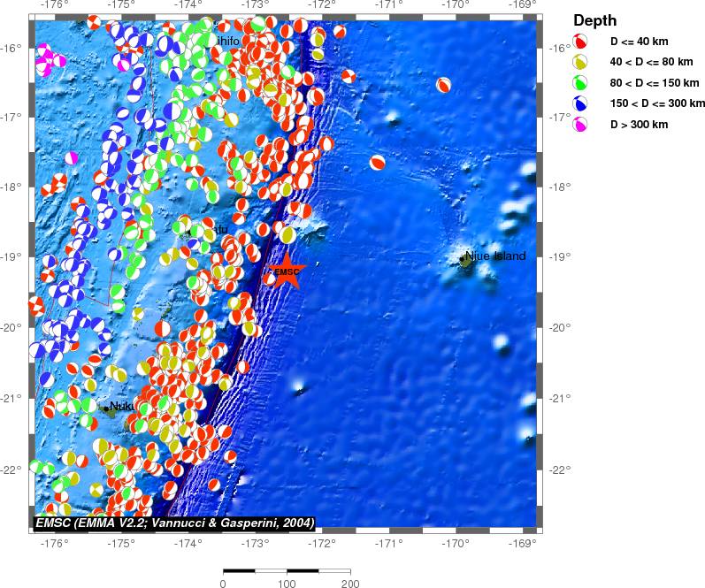Click the lone magenta beachball near -17.5° latitude
Viewport: 705px width, 588px height.
coord(71,157)
